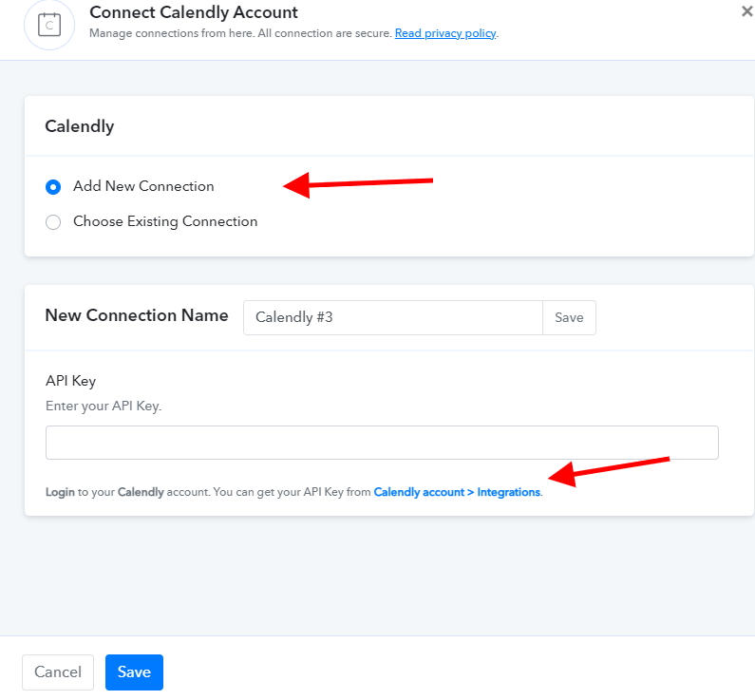Click the Choose Existing Connection label text
755x700 pixels.
click(x=165, y=221)
